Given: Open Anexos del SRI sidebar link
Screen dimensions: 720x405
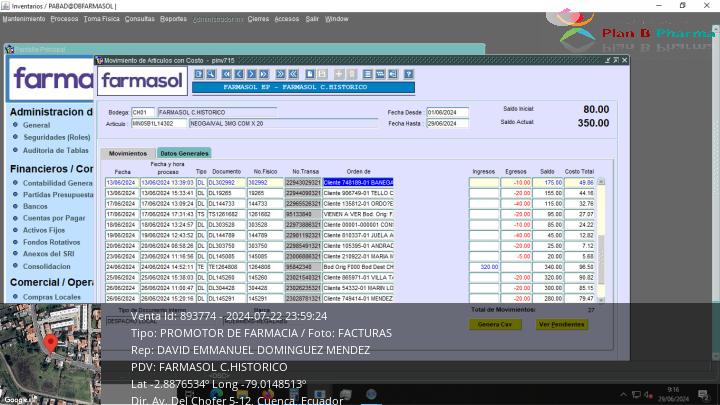Looking at the screenshot, I should pyautogui.click(x=49, y=253).
